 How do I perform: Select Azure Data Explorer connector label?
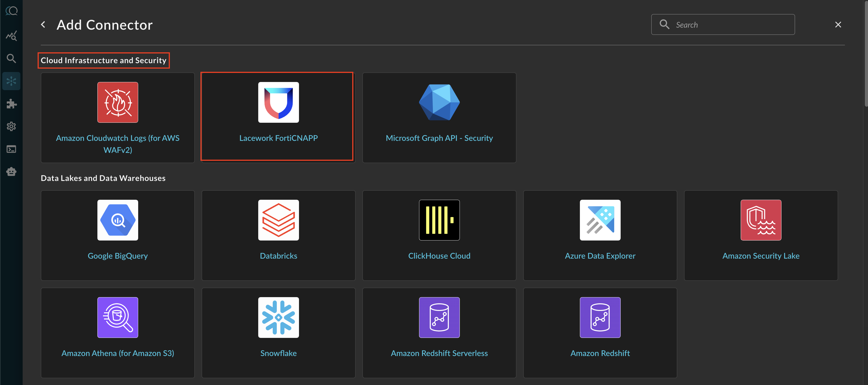point(600,256)
